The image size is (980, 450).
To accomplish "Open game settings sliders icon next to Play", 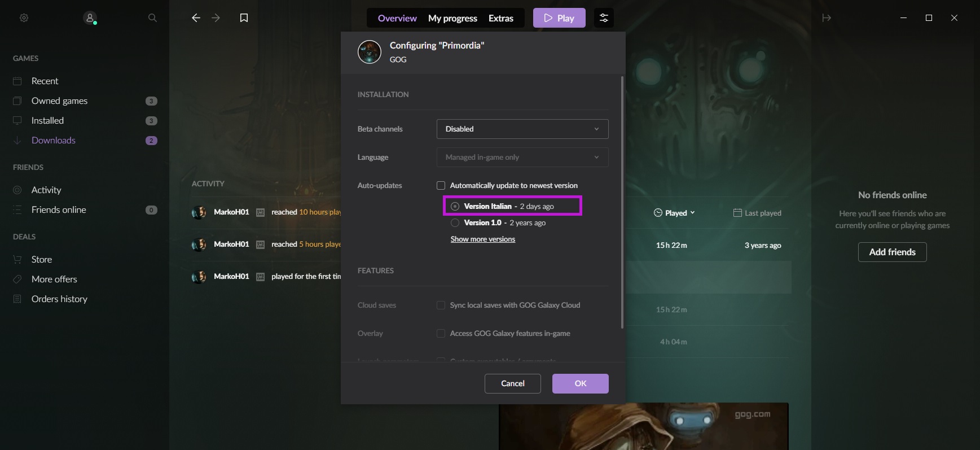I will (604, 18).
